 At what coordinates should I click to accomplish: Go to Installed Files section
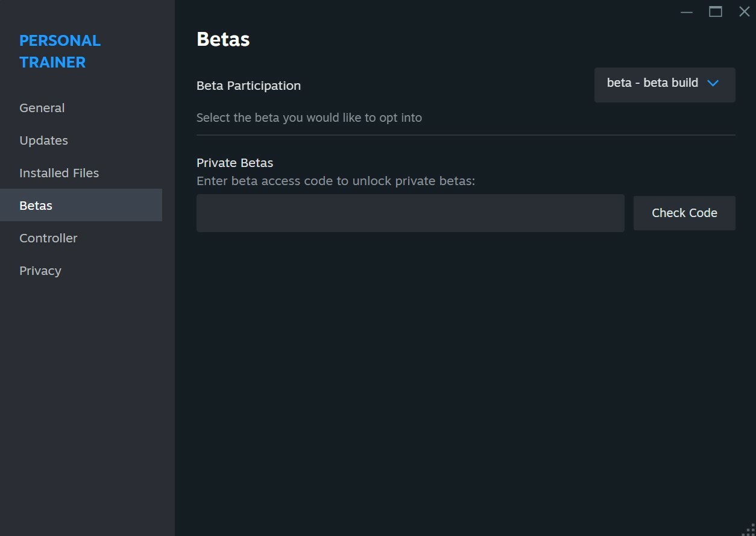click(81, 173)
